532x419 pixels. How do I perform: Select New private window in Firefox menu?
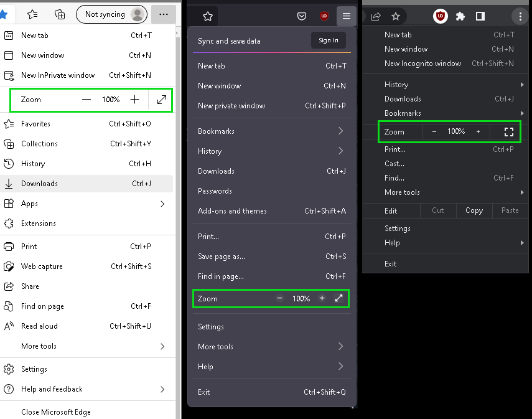[x=271, y=106]
